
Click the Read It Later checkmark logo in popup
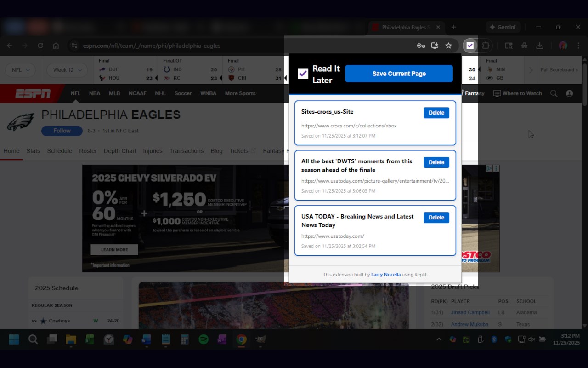pos(303,74)
